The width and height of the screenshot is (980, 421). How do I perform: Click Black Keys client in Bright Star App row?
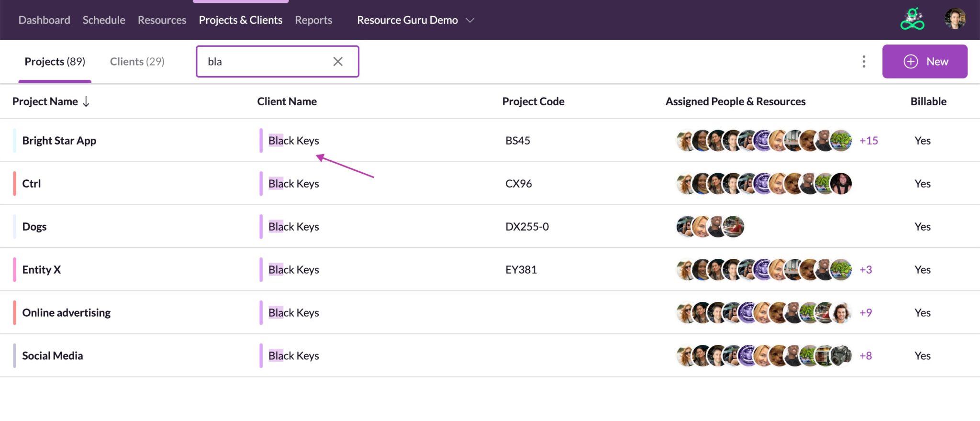click(294, 141)
